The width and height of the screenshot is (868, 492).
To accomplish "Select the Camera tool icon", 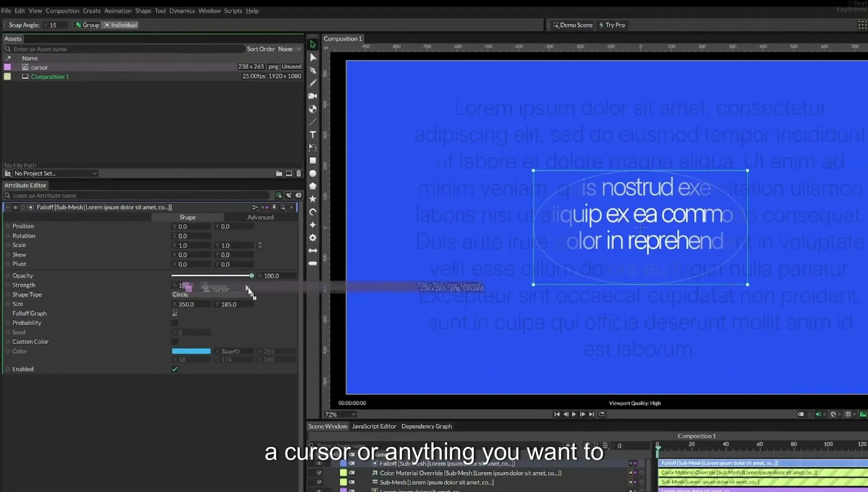I will (312, 96).
